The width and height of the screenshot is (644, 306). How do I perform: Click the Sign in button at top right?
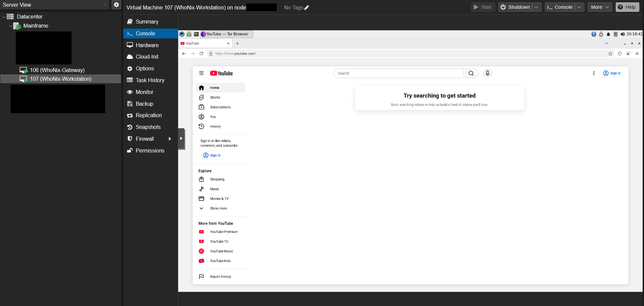point(612,73)
